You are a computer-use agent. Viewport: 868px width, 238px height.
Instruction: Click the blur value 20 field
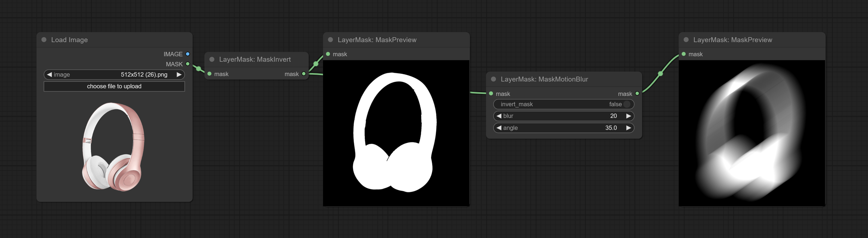coord(564,116)
